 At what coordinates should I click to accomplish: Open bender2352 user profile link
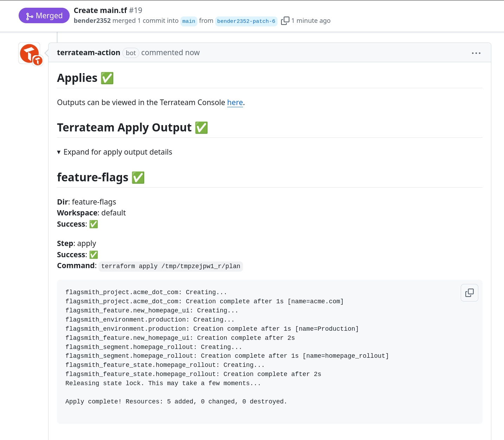pyautogui.click(x=92, y=21)
